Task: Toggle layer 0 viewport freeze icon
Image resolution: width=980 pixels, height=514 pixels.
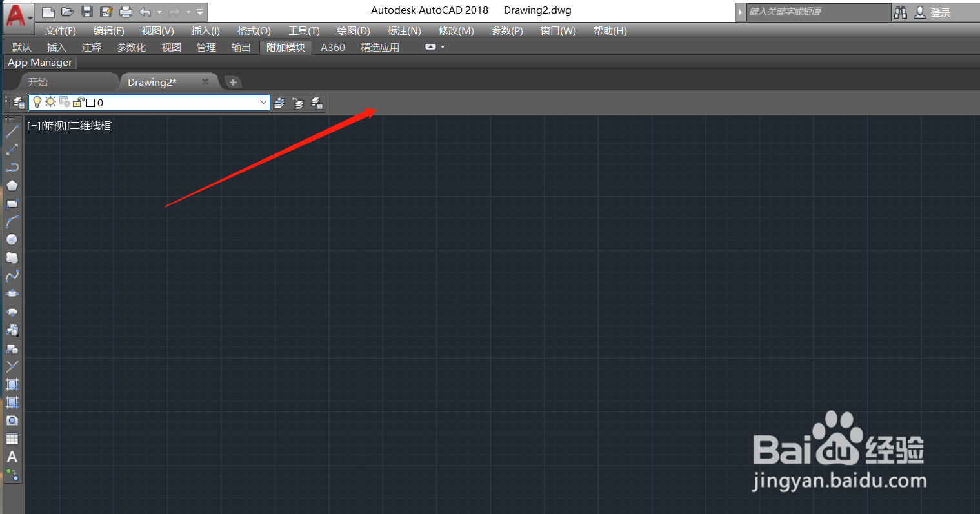Action: [x=65, y=102]
